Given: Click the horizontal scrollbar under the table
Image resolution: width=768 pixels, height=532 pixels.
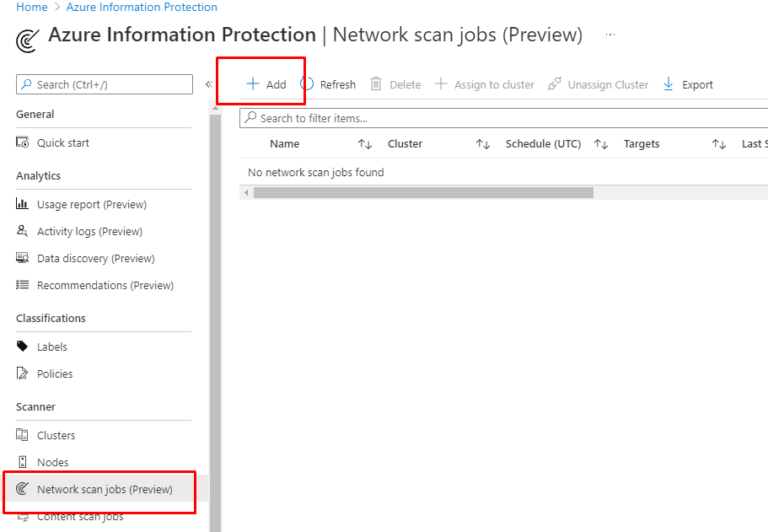Looking at the screenshot, I should [423, 193].
